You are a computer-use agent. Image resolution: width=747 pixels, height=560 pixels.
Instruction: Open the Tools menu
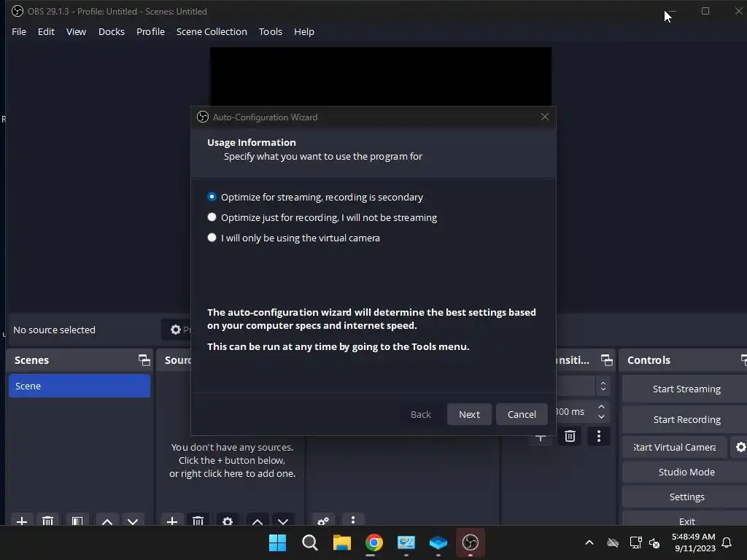coord(271,31)
